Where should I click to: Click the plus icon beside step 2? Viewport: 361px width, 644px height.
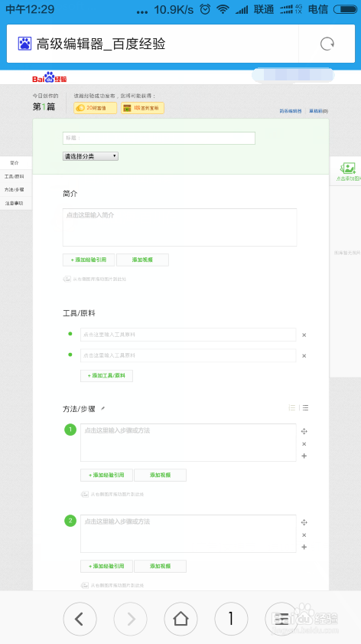click(304, 547)
